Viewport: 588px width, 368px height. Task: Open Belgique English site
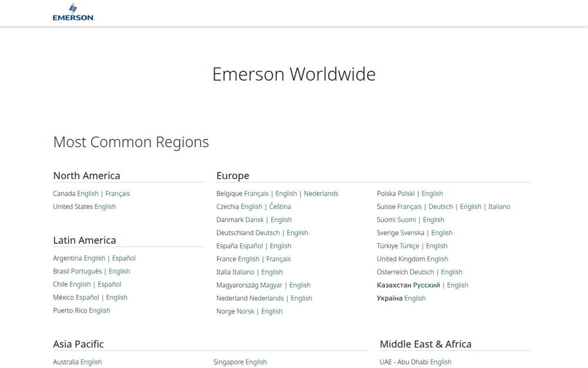[286, 194]
